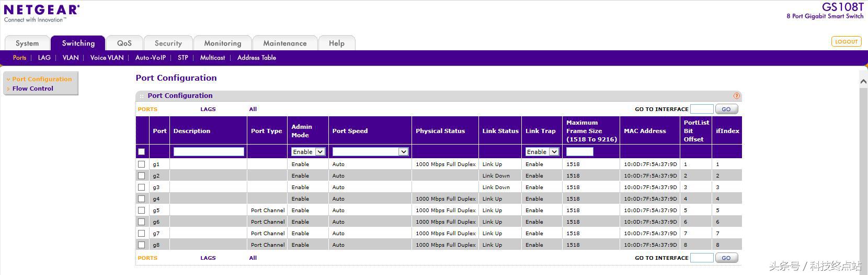Show LAGS in top table filter
868x275 pixels.
(x=208, y=109)
